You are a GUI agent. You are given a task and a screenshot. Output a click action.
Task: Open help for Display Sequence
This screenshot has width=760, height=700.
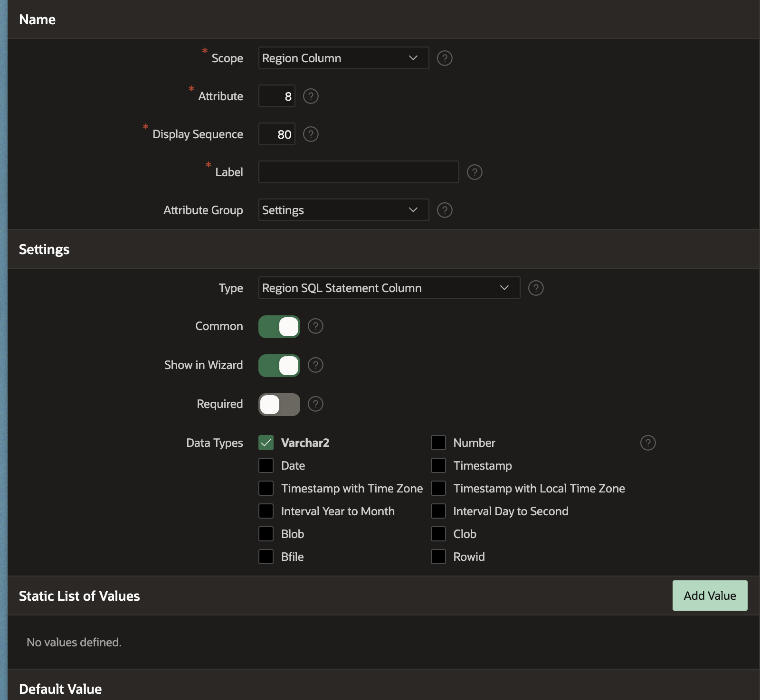pyautogui.click(x=311, y=134)
